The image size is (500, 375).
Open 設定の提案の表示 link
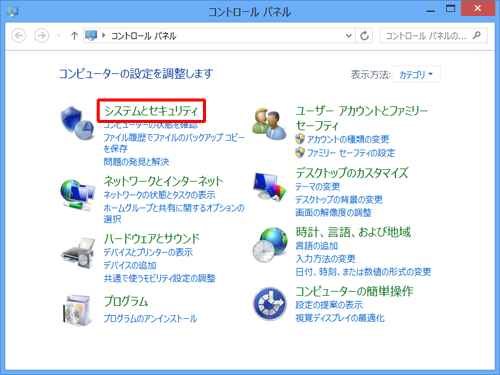pyautogui.click(x=329, y=305)
